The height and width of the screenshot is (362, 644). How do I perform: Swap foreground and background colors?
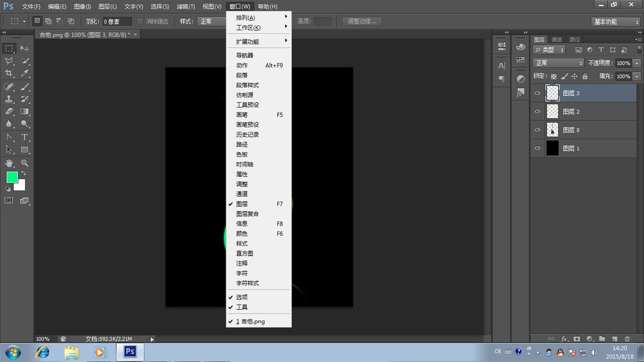(24, 174)
